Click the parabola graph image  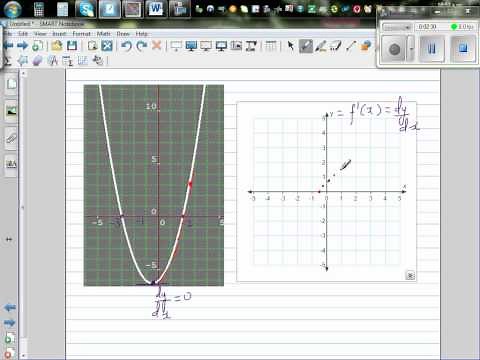pos(154,185)
